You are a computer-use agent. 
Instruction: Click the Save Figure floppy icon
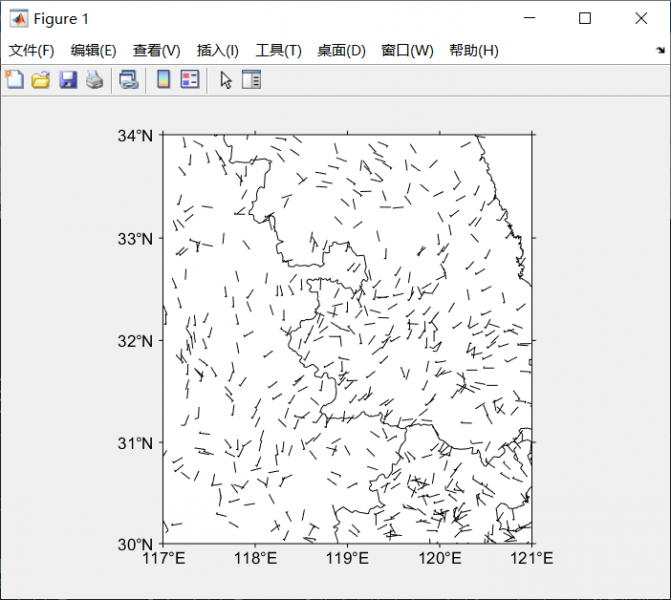click(67, 80)
